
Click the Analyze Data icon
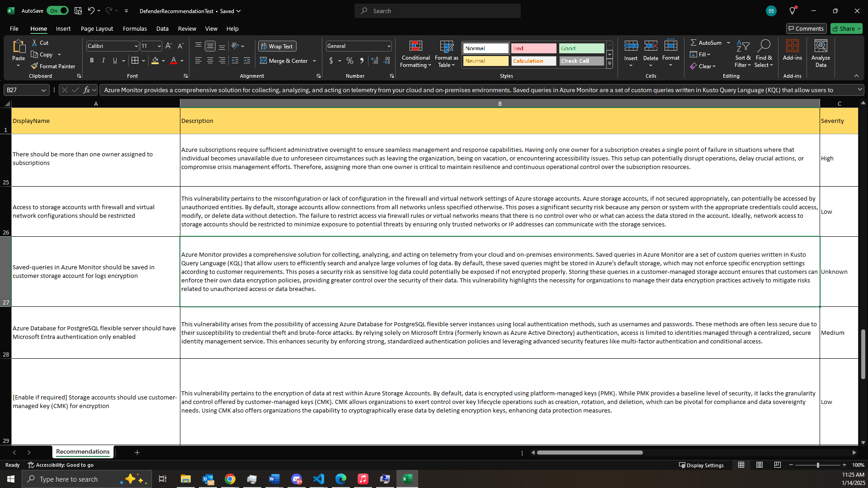click(820, 53)
